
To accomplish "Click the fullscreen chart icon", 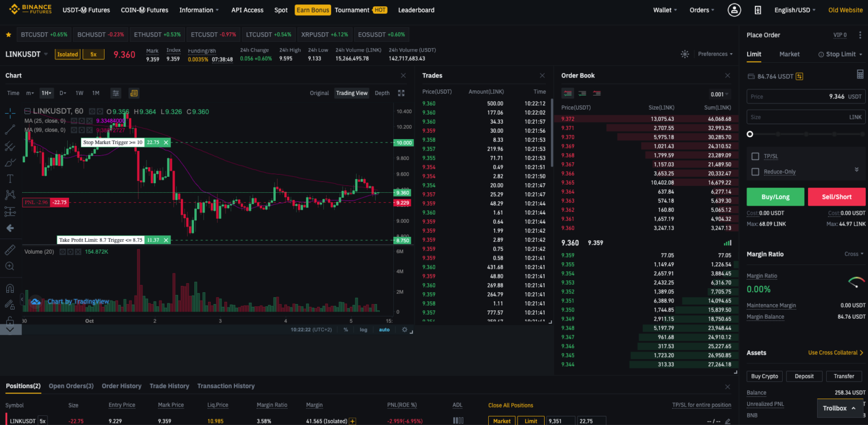I will (x=401, y=93).
